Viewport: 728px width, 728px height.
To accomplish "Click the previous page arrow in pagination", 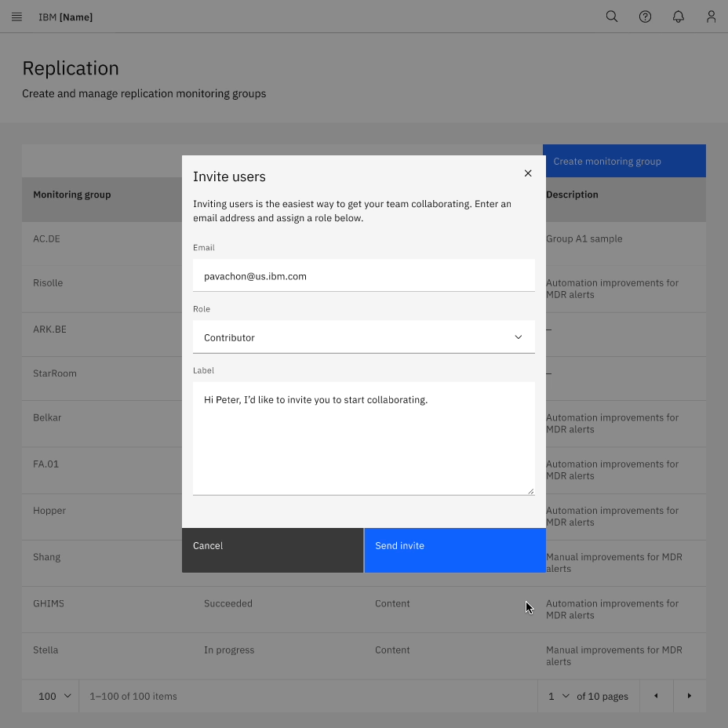I will click(656, 696).
